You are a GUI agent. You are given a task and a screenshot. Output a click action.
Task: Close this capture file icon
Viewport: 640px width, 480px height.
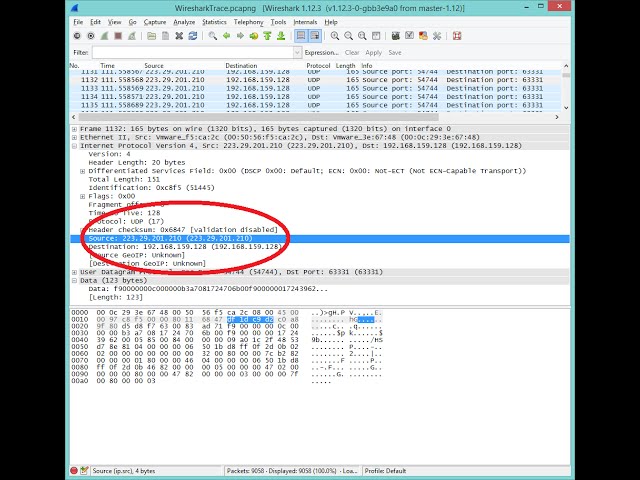point(179,36)
